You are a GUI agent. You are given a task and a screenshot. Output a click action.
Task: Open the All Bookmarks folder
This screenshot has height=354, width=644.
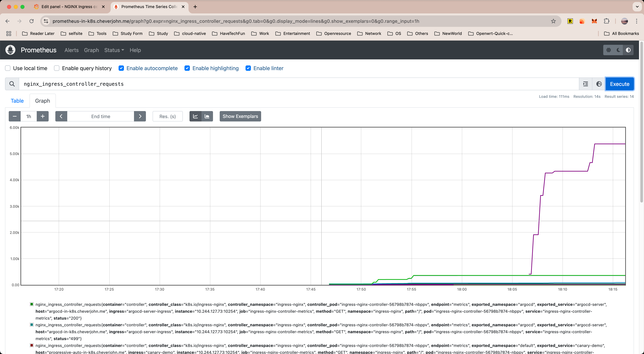point(621,34)
